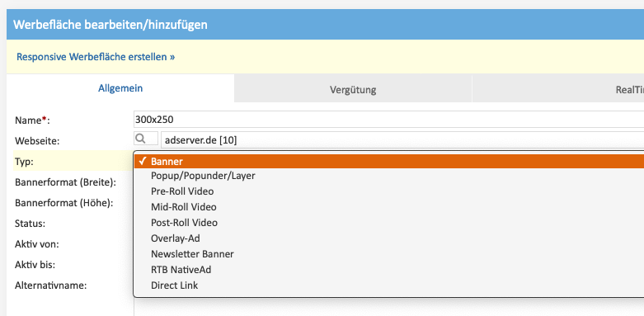Switch to the Vergütung tab

[x=353, y=89]
